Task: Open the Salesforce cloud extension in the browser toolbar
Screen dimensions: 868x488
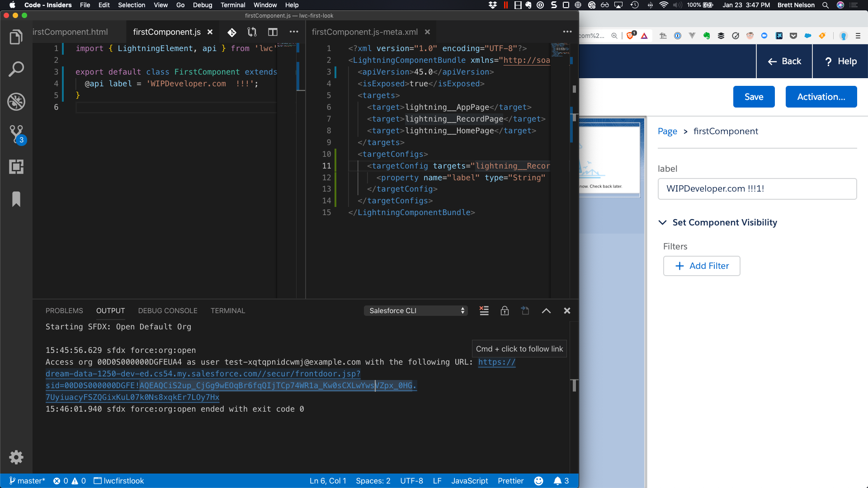Action: pos(808,36)
